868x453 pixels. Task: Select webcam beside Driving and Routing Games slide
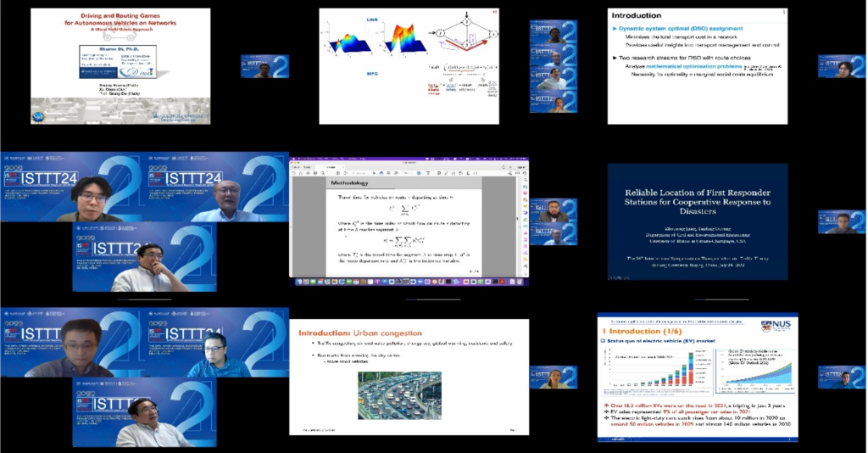264,67
